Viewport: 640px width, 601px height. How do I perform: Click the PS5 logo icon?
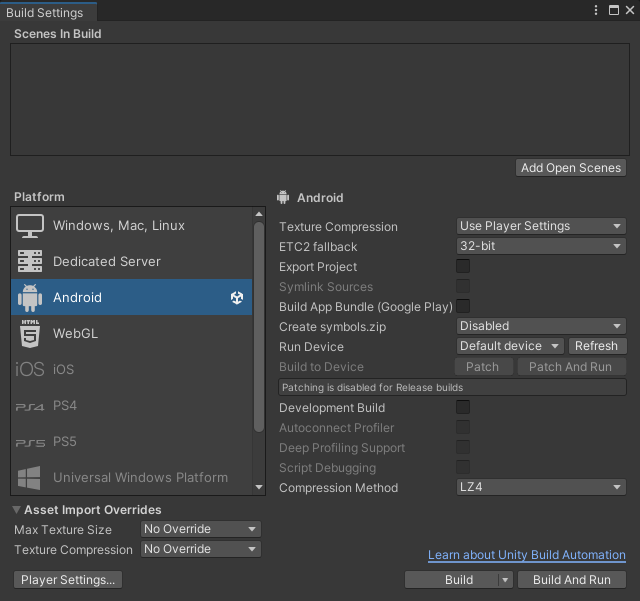pyautogui.click(x=30, y=443)
